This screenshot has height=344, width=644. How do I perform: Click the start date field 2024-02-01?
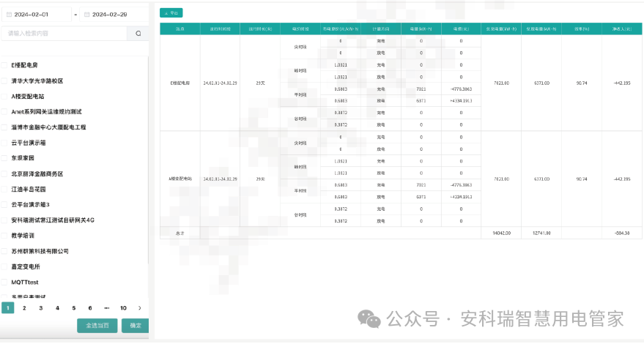tap(37, 15)
